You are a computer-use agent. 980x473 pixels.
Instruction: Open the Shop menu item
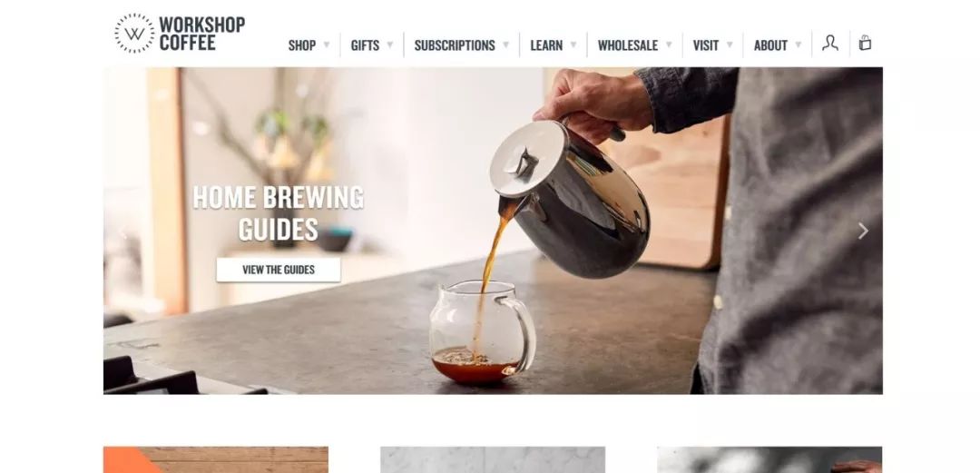coord(302,45)
